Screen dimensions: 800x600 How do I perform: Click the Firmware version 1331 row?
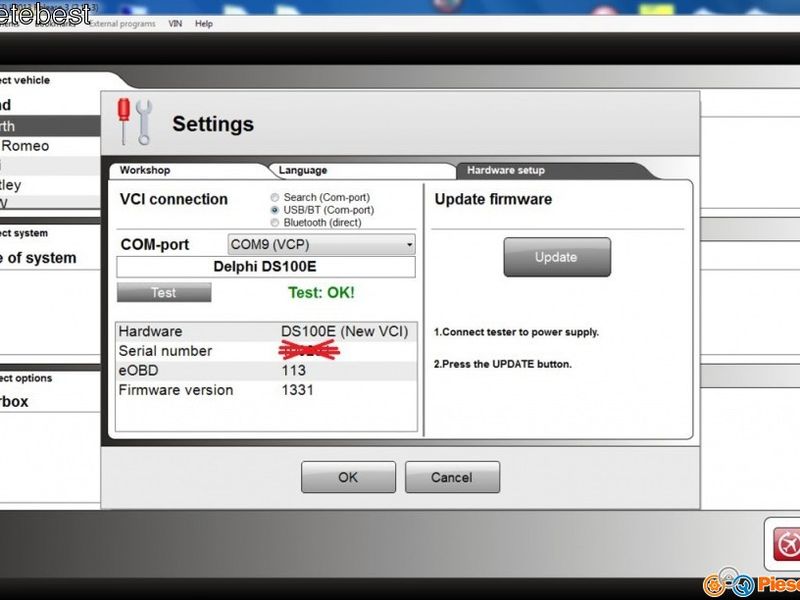pos(266,390)
